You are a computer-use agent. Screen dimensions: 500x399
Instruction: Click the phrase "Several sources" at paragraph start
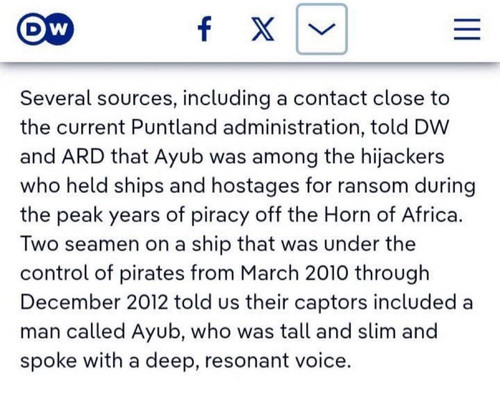click(x=97, y=99)
